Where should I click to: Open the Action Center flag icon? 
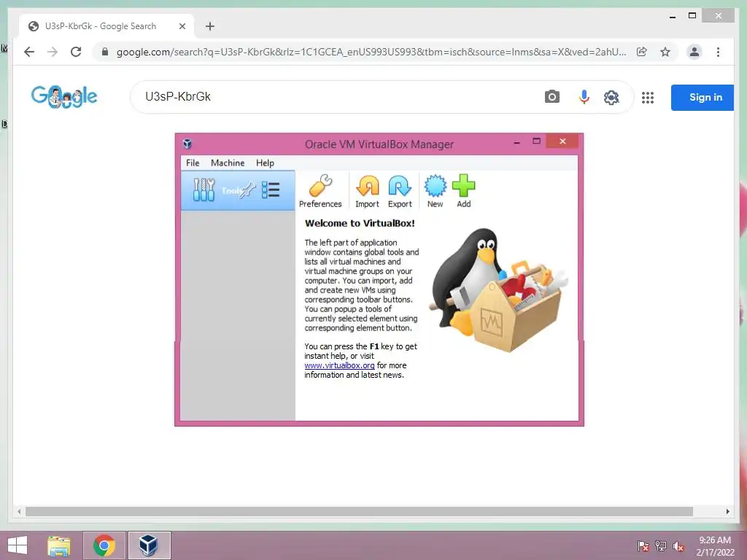643,546
